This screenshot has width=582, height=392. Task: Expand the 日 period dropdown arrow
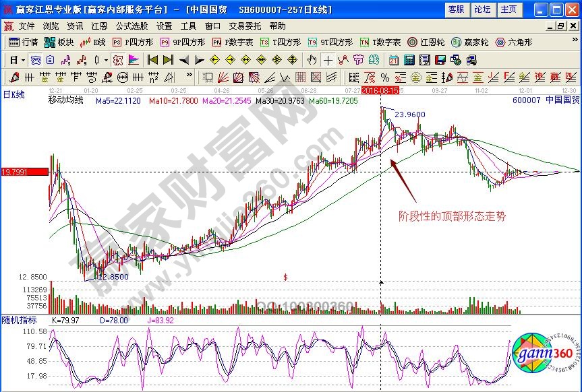point(22,60)
